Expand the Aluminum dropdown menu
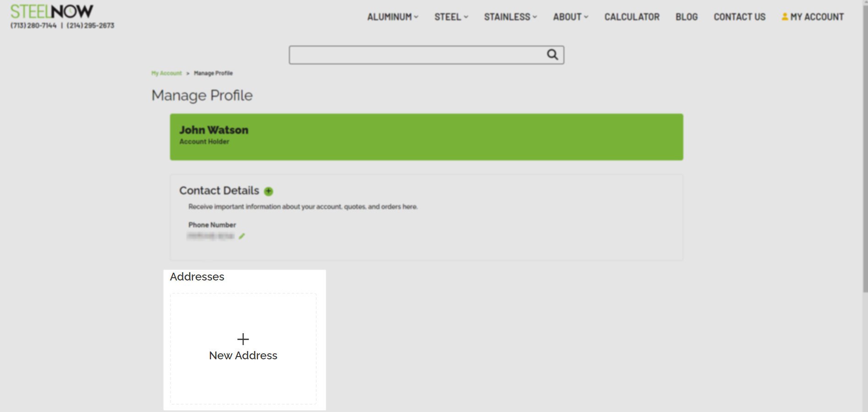Screen dimensions: 868x412 [x=393, y=17]
